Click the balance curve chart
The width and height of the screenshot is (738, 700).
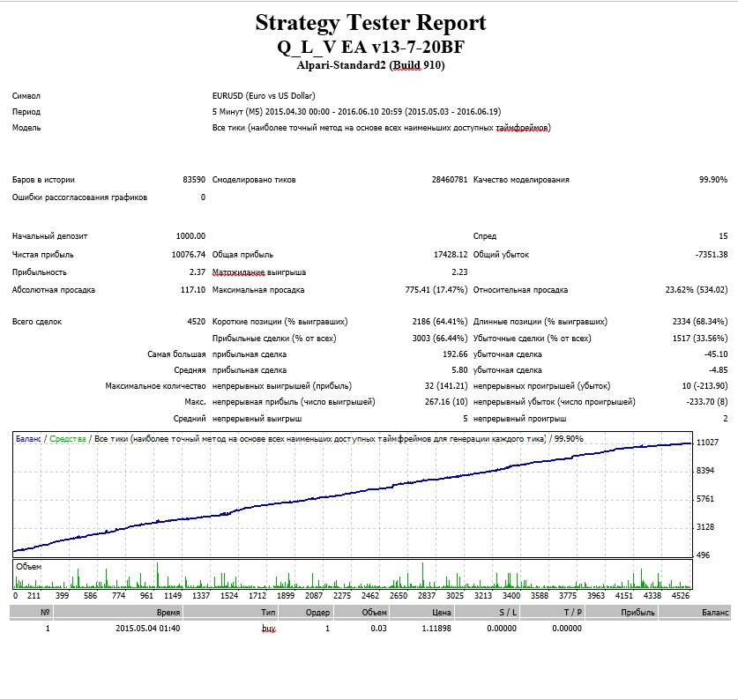pyautogui.click(x=353, y=495)
